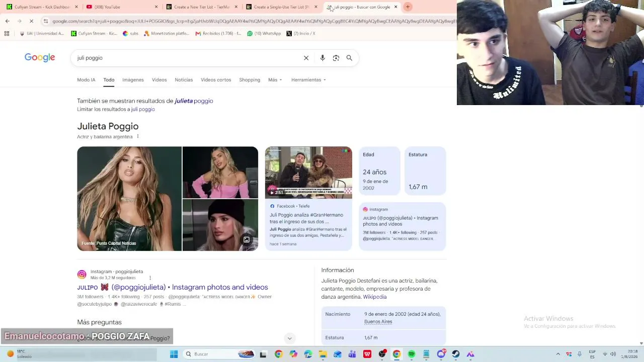
Task: Go to the Google logo homepage
Action: tap(40, 58)
